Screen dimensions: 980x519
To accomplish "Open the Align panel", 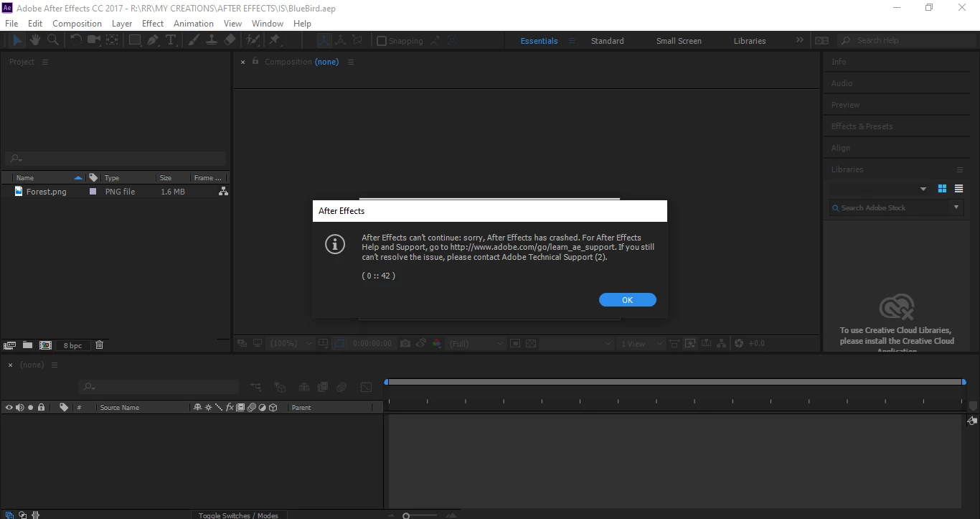I will 840,148.
